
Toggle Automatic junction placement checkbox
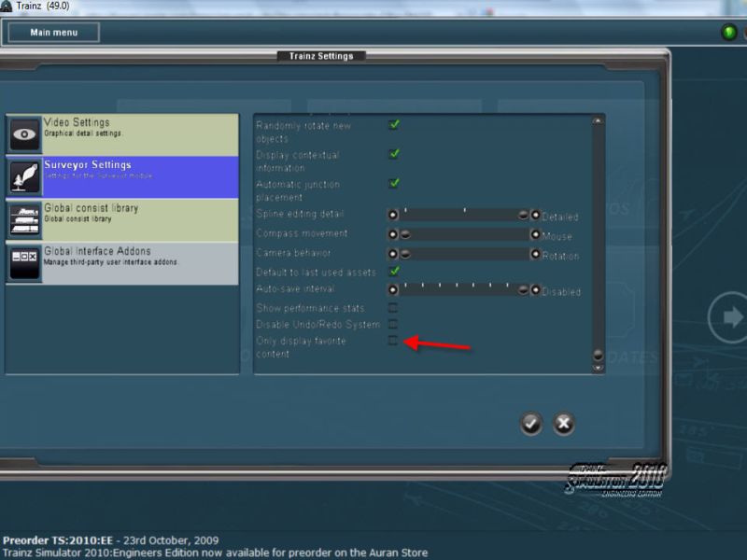pyautogui.click(x=393, y=183)
